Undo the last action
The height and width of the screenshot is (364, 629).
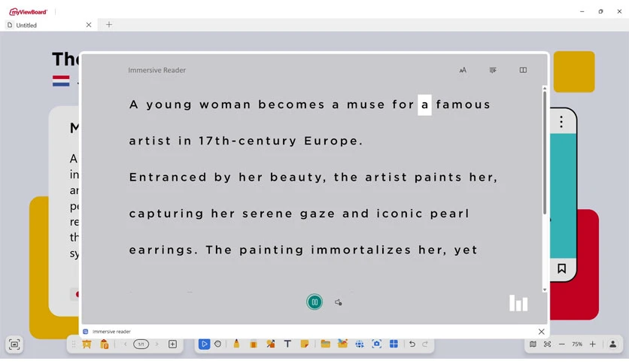[x=412, y=344]
